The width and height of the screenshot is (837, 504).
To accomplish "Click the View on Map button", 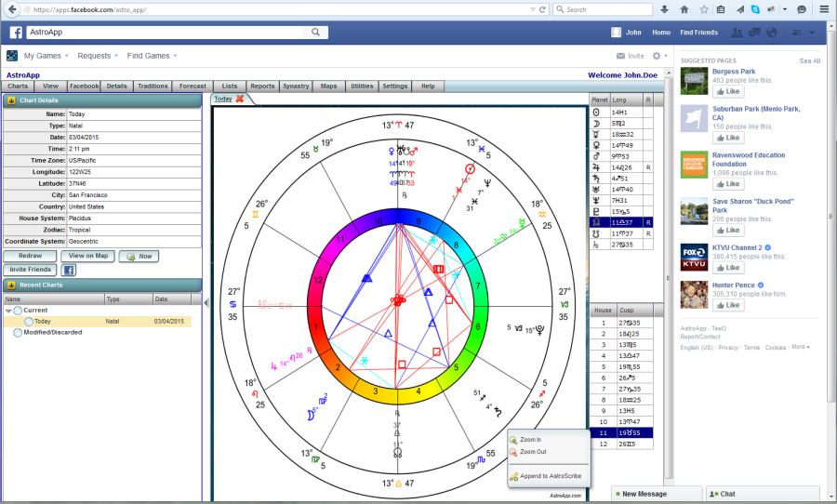I will [86, 256].
